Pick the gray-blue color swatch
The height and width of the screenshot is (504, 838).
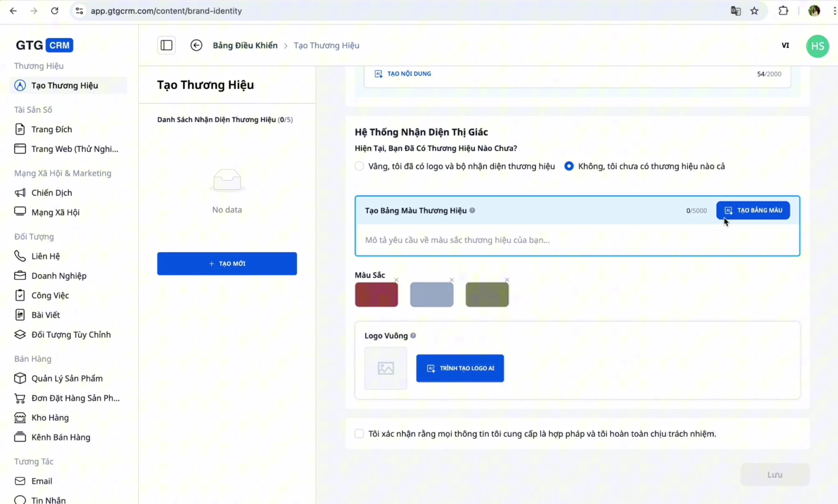[432, 295]
